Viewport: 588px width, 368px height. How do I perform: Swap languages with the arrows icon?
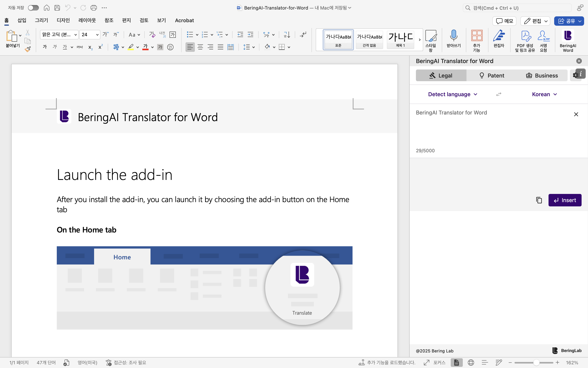click(499, 94)
